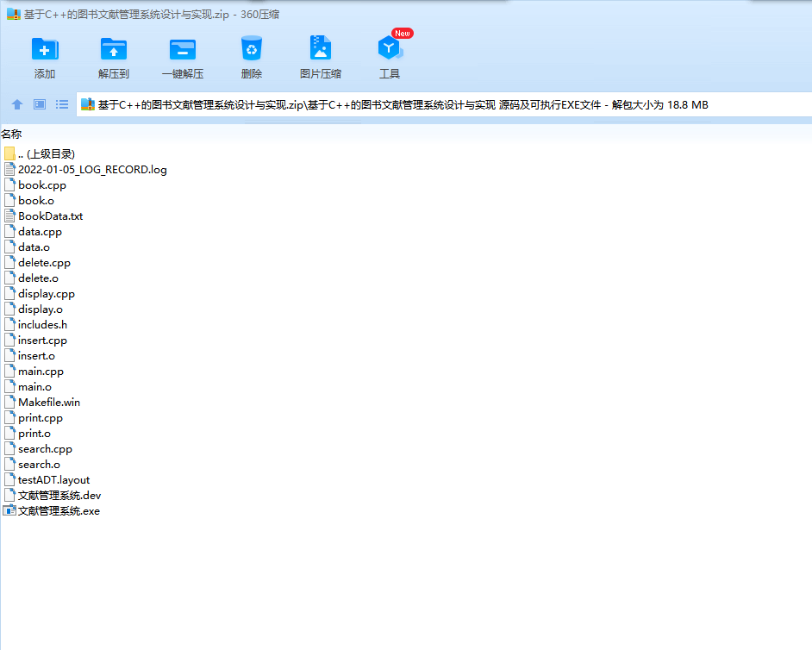Viewport: 812px width, 650px height.
Task: Go up one level with the arrow icon
Action: [x=17, y=104]
